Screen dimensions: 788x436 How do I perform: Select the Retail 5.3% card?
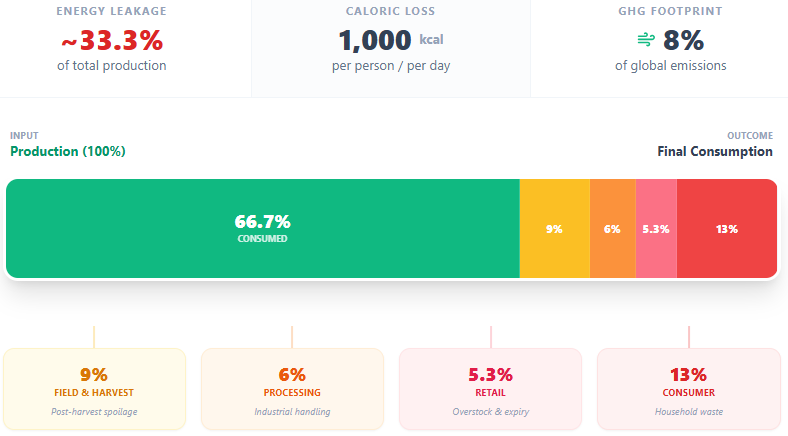tap(490, 389)
